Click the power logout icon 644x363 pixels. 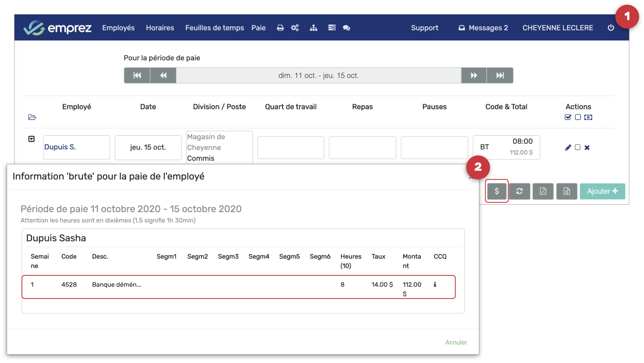pyautogui.click(x=611, y=28)
